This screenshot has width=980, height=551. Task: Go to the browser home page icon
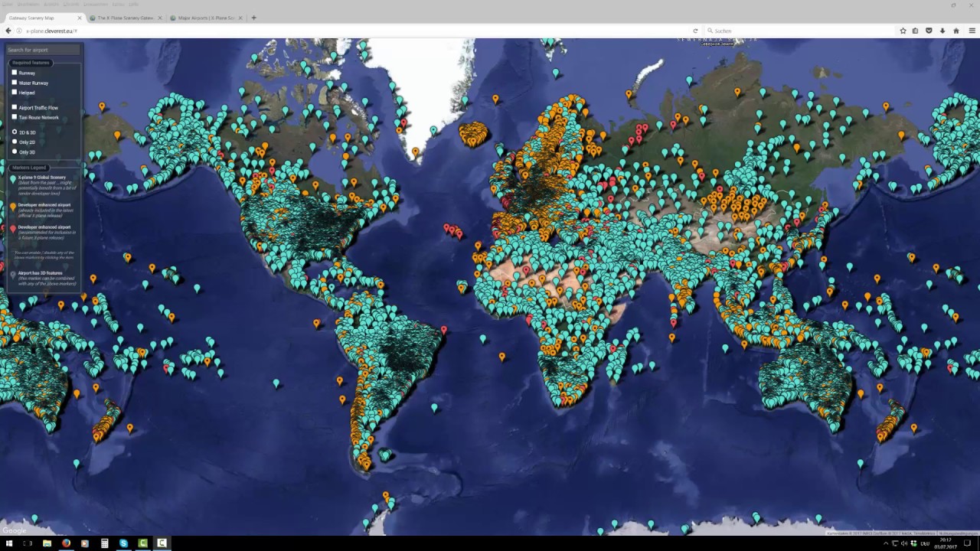[x=955, y=31]
